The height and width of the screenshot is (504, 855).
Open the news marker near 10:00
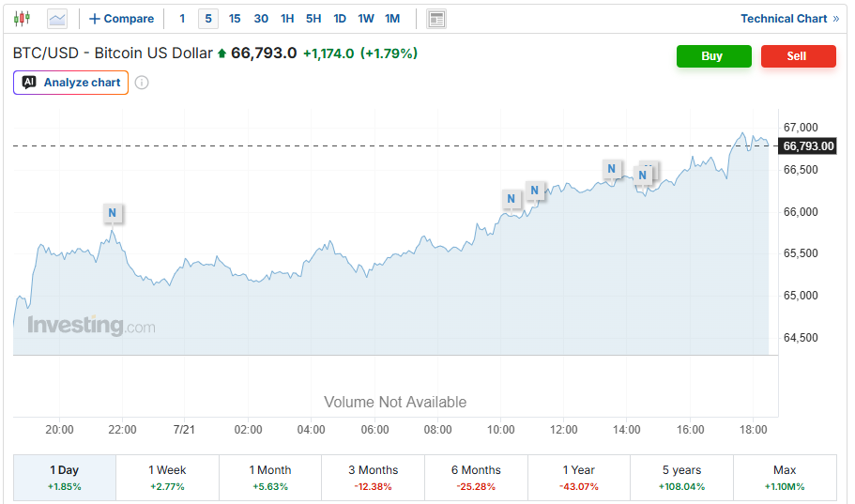[x=511, y=199]
